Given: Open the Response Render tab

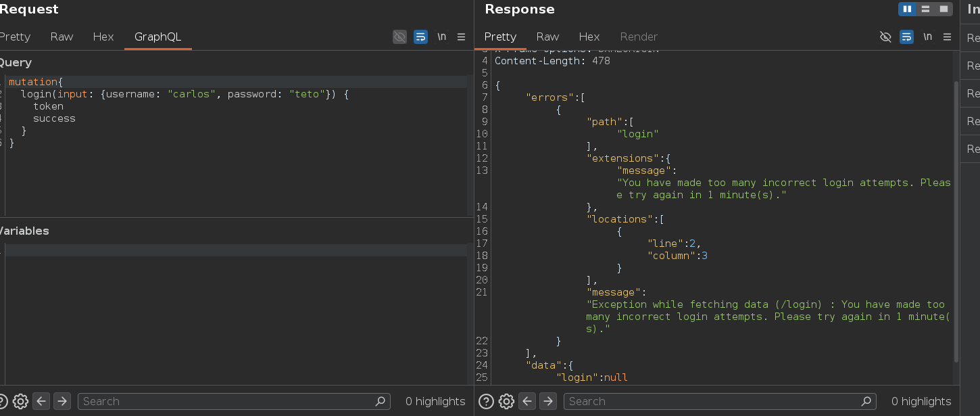Looking at the screenshot, I should click(639, 37).
